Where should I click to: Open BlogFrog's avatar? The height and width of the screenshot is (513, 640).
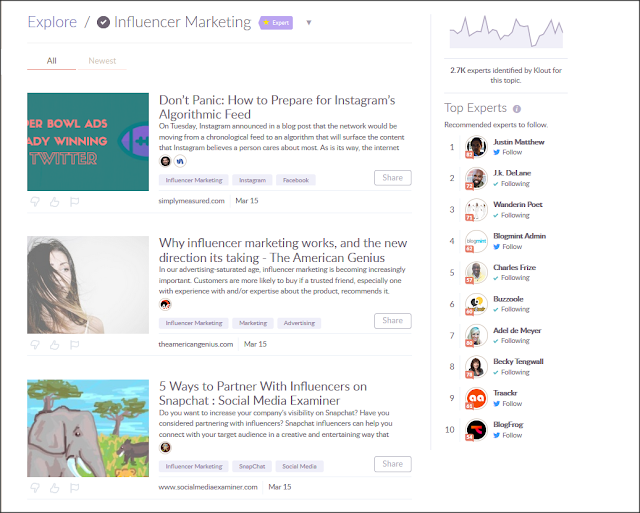click(x=476, y=429)
